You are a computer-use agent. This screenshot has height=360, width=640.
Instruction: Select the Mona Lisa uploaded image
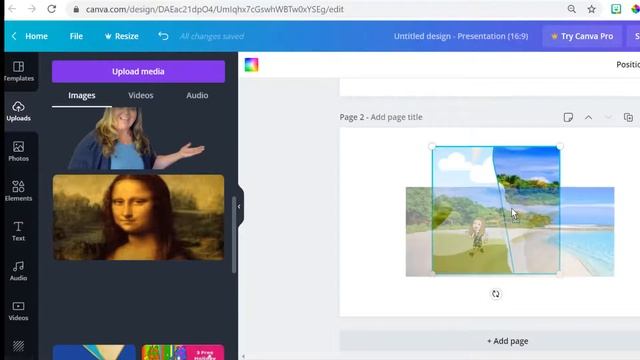pos(138,218)
